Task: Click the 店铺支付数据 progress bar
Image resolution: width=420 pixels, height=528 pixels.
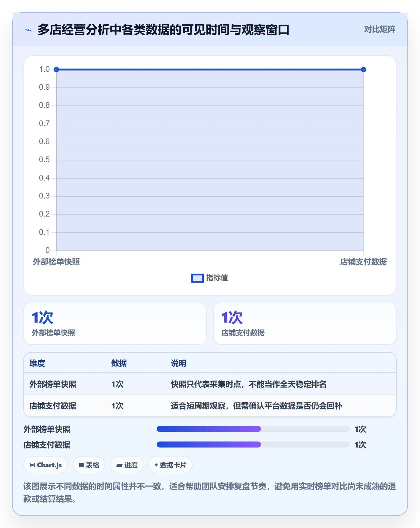Action: 253,445
